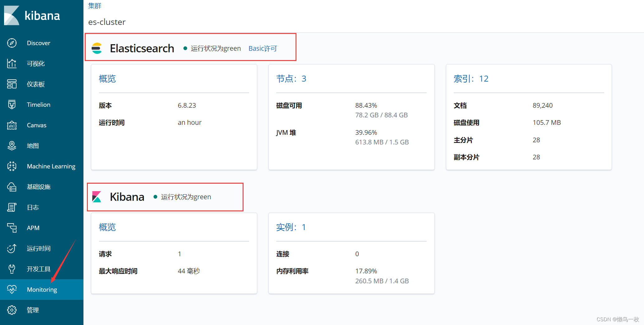Open the 实例: 1 link
This screenshot has width=644, height=325.
[x=291, y=227]
